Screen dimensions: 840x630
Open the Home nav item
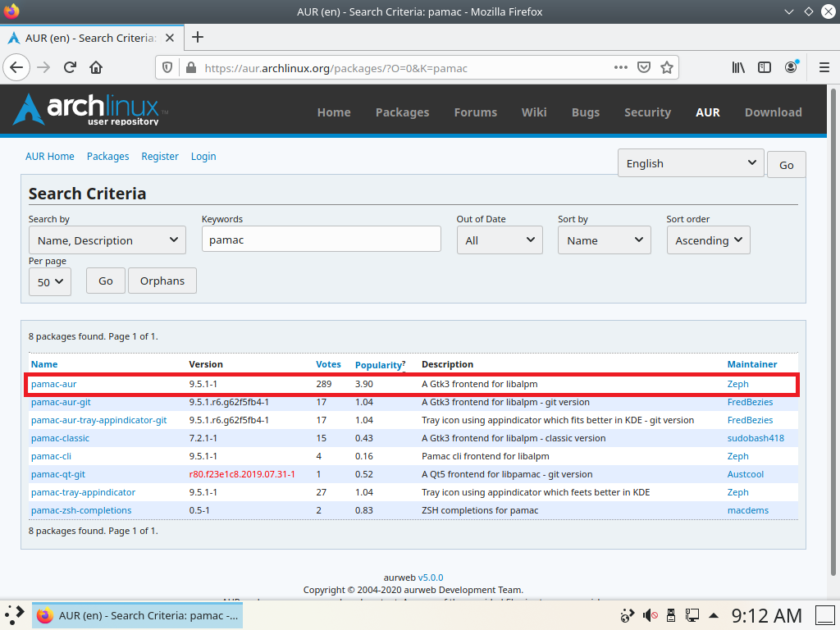tap(334, 112)
